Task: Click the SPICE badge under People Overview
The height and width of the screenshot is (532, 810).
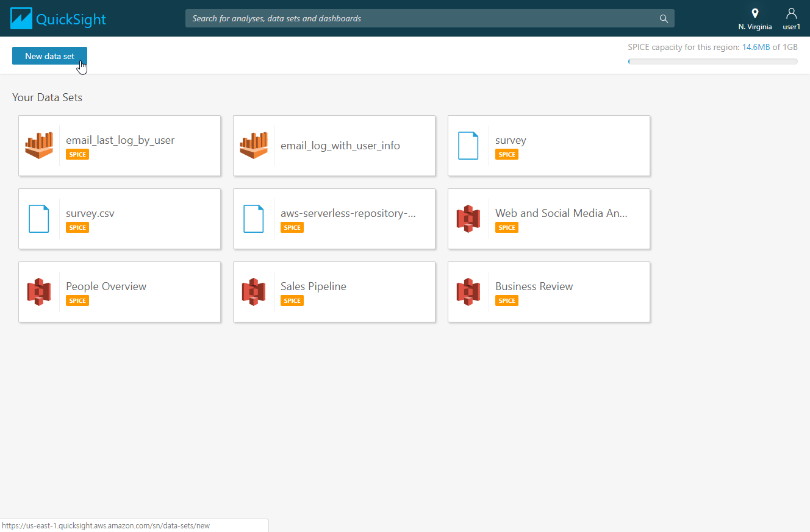Action: pyautogui.click(x=77, y=301)
